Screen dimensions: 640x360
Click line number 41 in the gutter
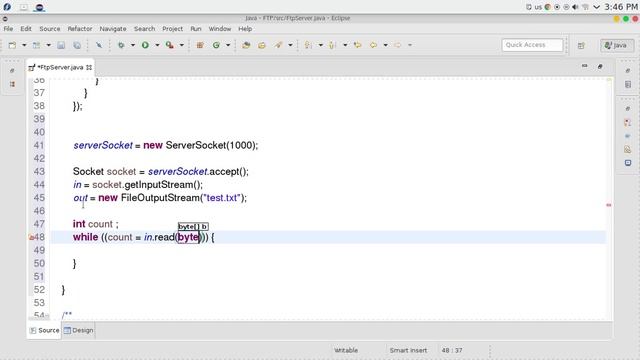point(39,145)
